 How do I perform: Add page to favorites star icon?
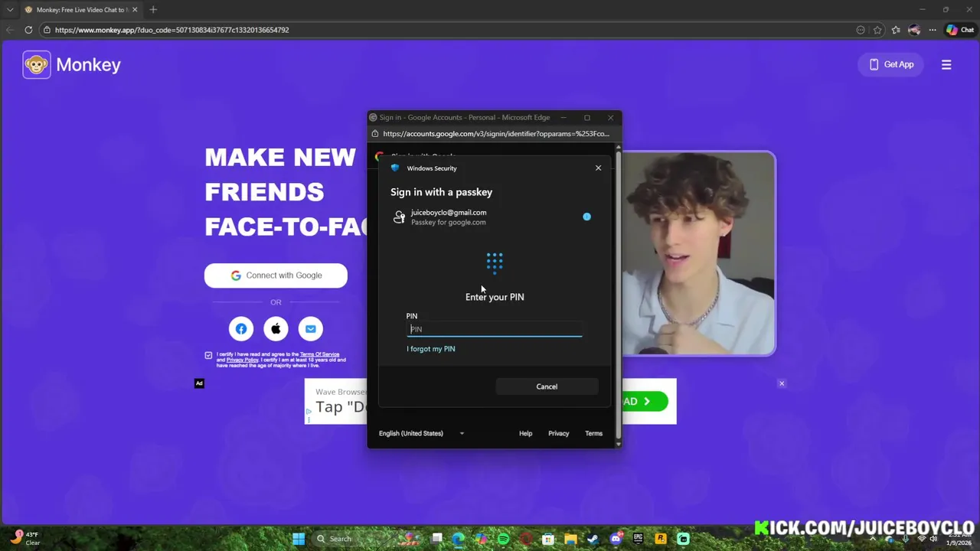pos(877,30)
